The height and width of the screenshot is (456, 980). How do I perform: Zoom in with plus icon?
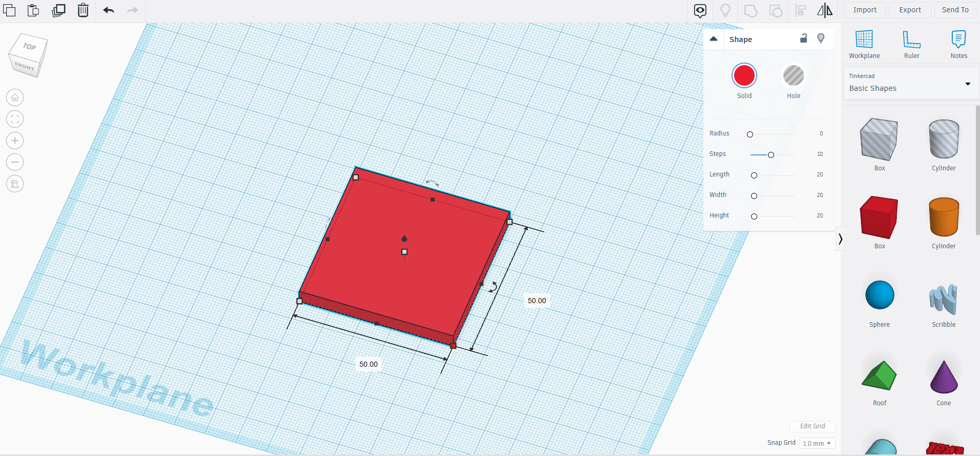[15, 141]
